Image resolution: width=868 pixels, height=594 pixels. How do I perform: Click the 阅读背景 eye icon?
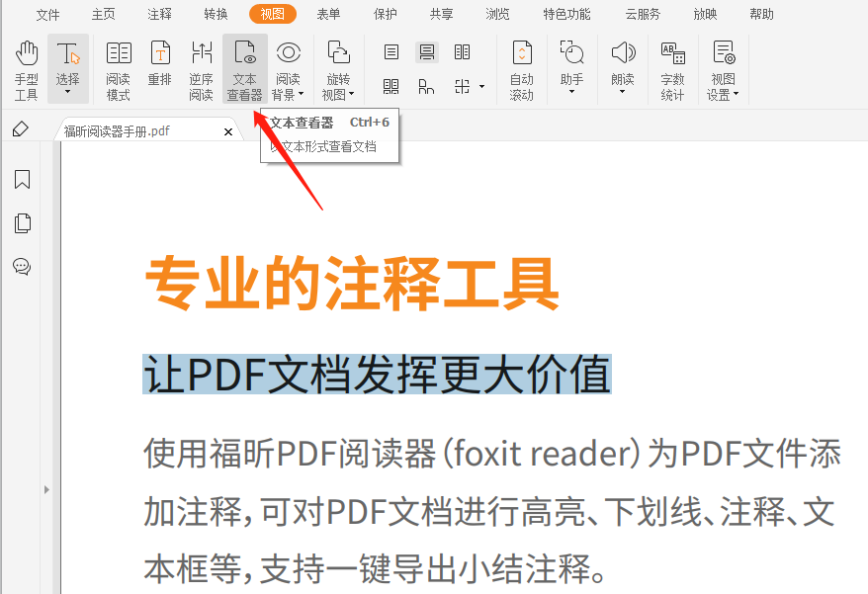[x=289, y=53]
